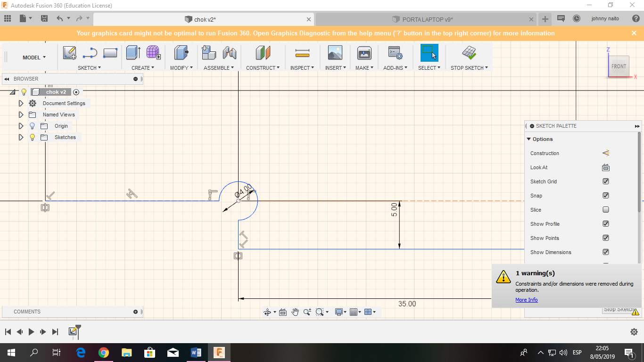Click the Select tool icon
644x362 pixels.
[x=429, y=53]
